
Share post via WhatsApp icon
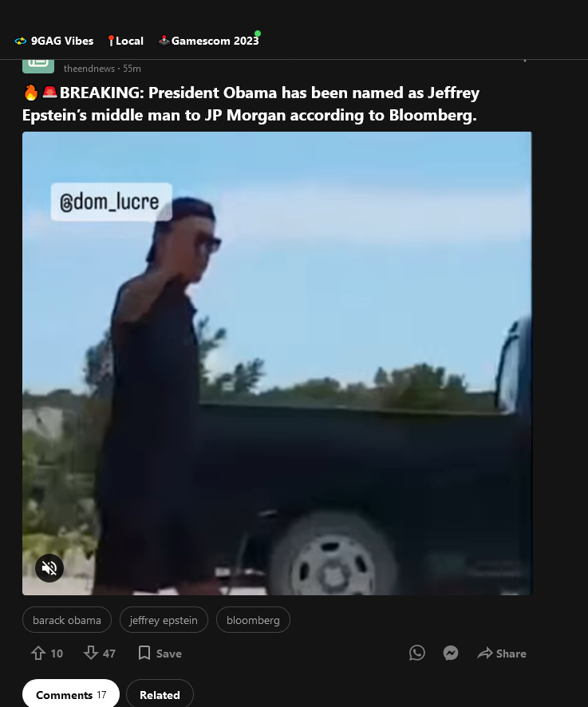pos(417,653)
